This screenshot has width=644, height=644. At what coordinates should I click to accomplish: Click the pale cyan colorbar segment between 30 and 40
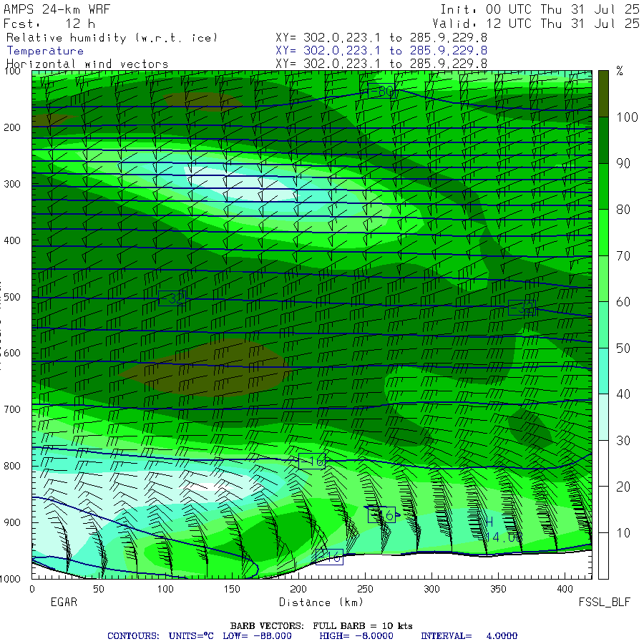click(x=603, y=417)
